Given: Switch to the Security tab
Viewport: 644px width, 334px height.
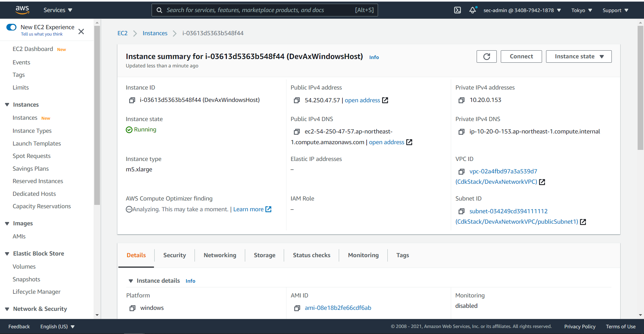Looking at the screenshot, I should pyautogui.click(x=174, y=255).
